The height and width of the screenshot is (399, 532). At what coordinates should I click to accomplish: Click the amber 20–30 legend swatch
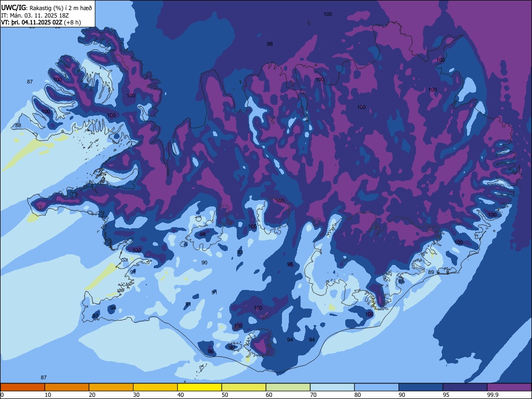tap(111, 387)
